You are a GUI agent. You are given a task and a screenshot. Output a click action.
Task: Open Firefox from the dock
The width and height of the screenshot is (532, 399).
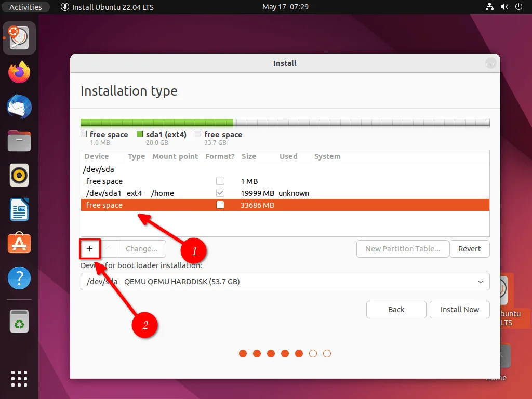click(19, 72)
